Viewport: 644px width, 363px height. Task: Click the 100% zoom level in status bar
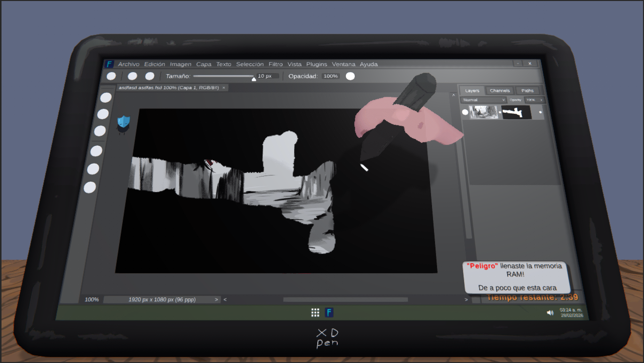pos(92,300)
